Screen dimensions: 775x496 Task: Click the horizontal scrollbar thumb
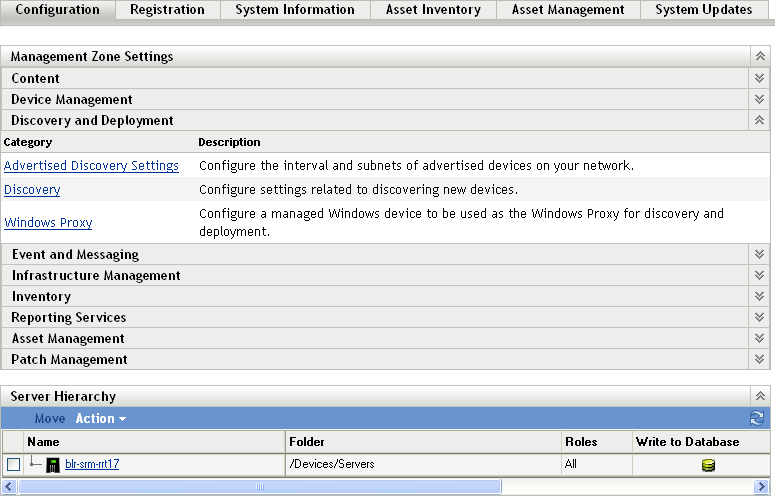[260, 487]
